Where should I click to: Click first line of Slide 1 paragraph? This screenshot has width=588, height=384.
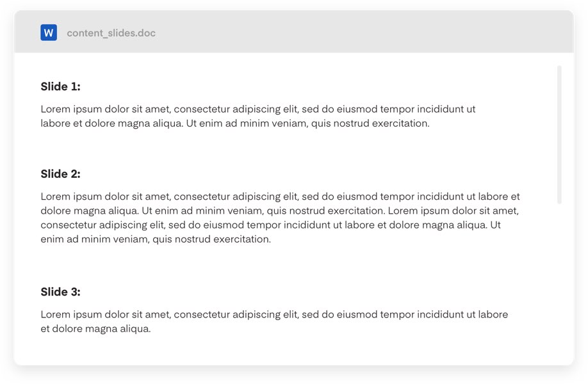pos(258,109)
